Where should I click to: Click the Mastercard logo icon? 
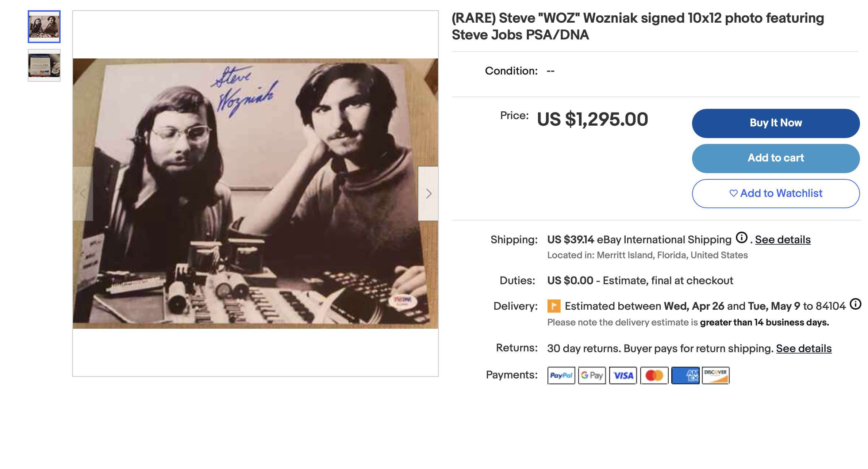[654, 375]
